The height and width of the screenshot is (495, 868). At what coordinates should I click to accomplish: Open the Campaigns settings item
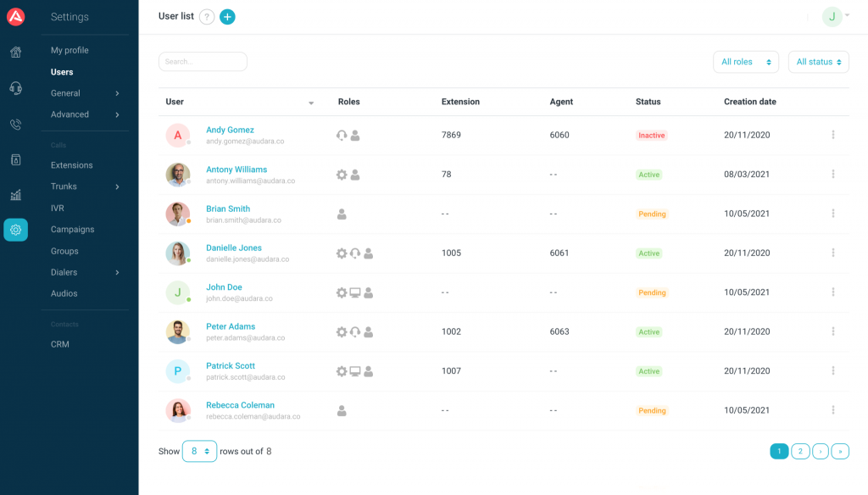(x=72, y=230)
